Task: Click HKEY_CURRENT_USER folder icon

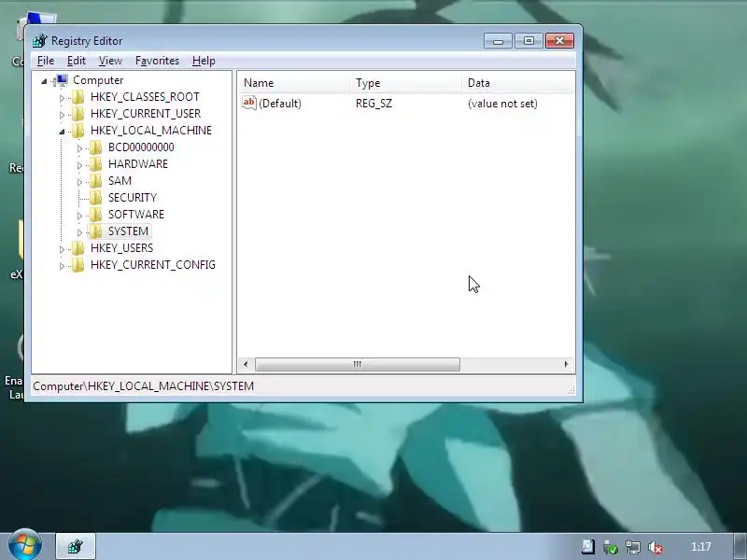Action: 78,114
